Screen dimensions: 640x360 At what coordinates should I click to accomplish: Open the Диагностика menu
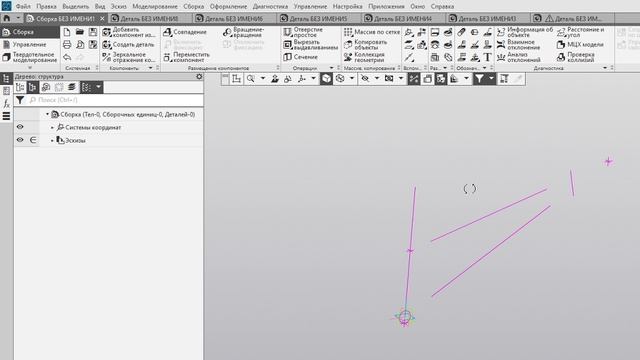[270, 7]
